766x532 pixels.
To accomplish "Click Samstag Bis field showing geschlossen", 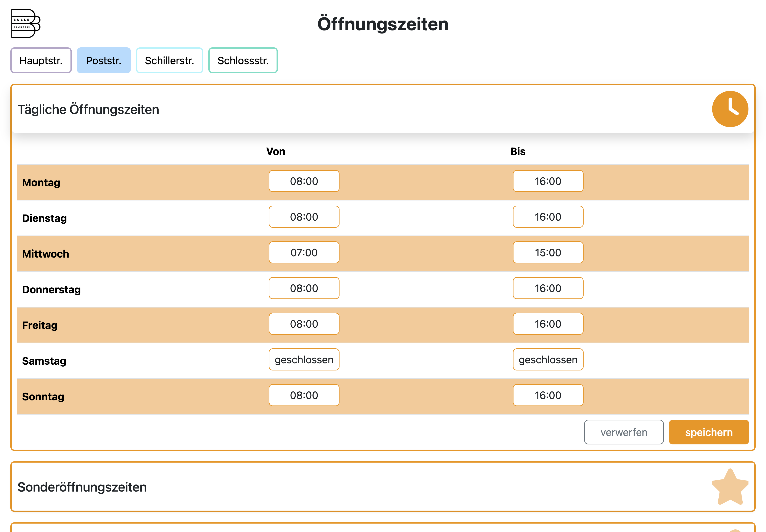I will (x=548, y=359).
